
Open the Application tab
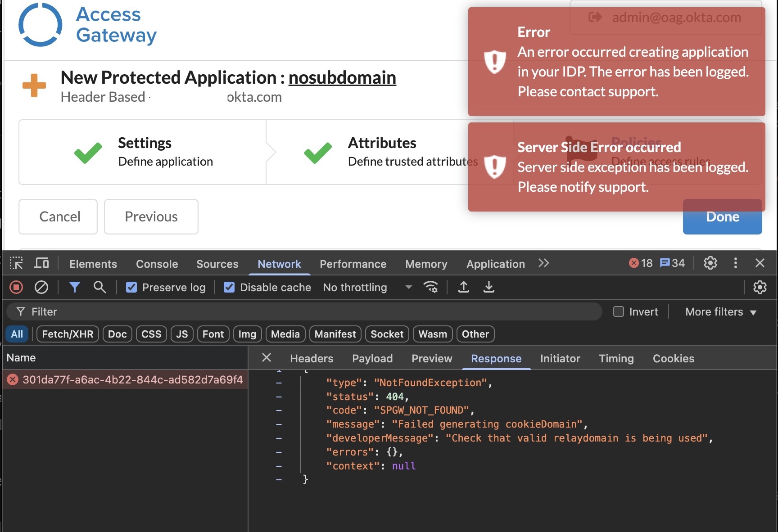[496, 264]
